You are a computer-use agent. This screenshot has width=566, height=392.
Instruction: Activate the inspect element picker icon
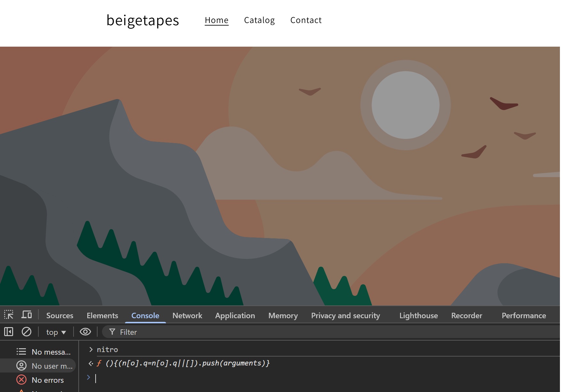[x=9, y=315]
